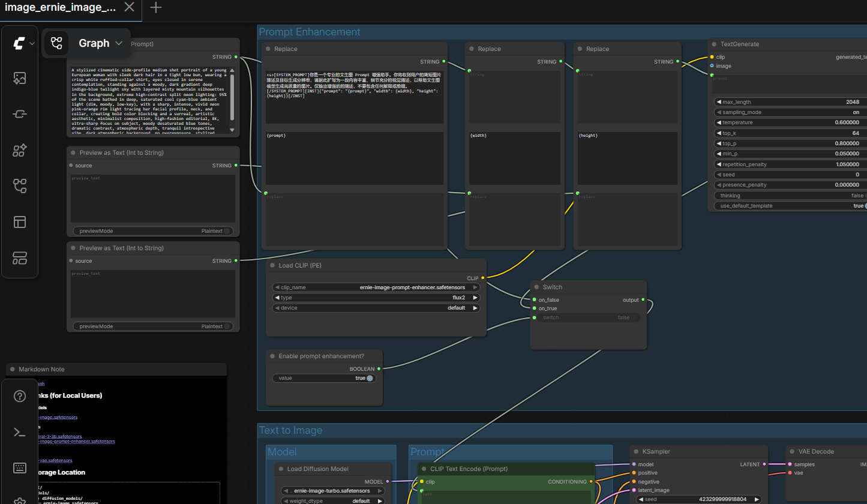867x504 pixels.
Task: Open the templates layout sidebar icon
Action: pos(20,222)
